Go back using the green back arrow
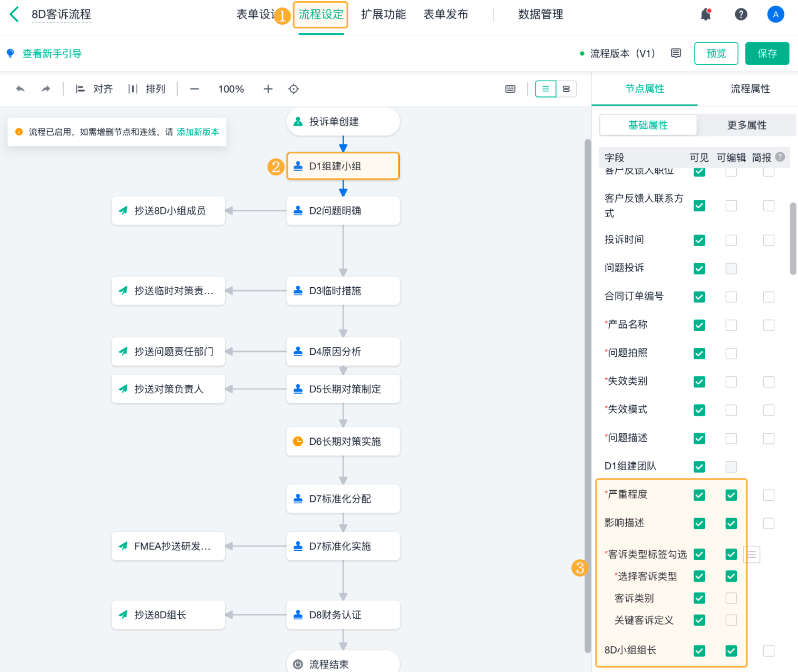The image size is (798, 672). point(14,14)
